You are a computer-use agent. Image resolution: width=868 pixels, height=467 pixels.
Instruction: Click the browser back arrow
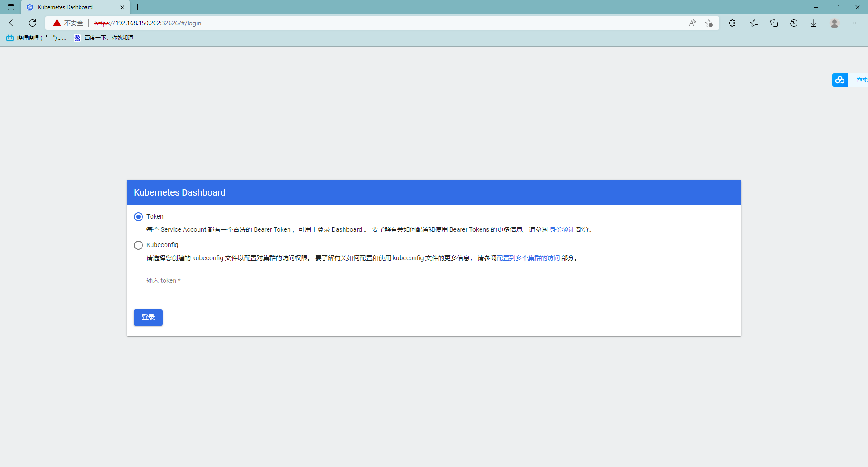coord(13,23)
